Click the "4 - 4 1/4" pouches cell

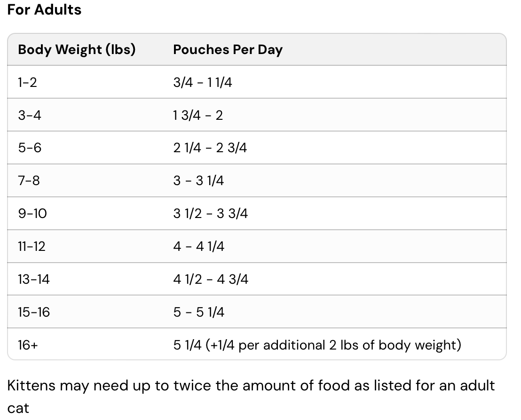click(x=198, y=247)
